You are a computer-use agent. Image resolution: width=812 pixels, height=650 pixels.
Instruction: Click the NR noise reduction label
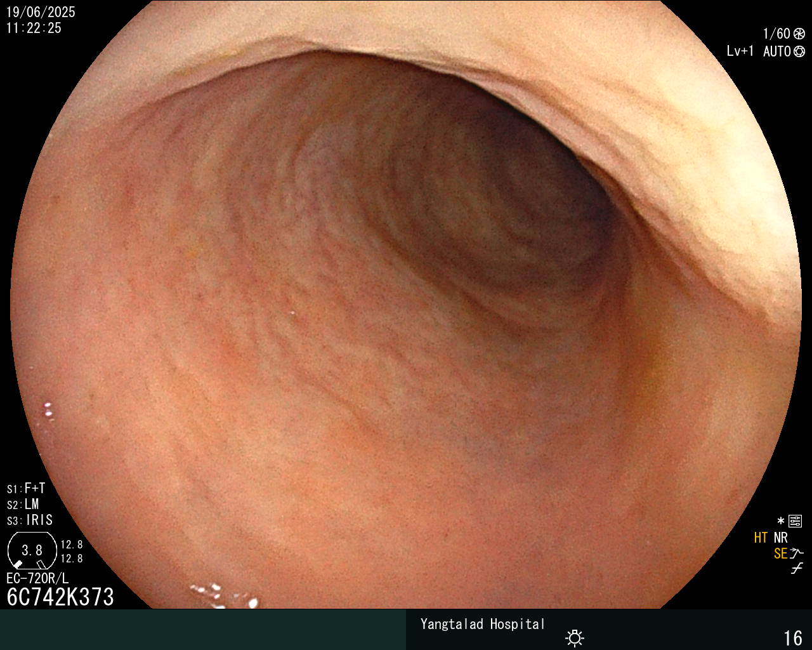coord(781,538)
